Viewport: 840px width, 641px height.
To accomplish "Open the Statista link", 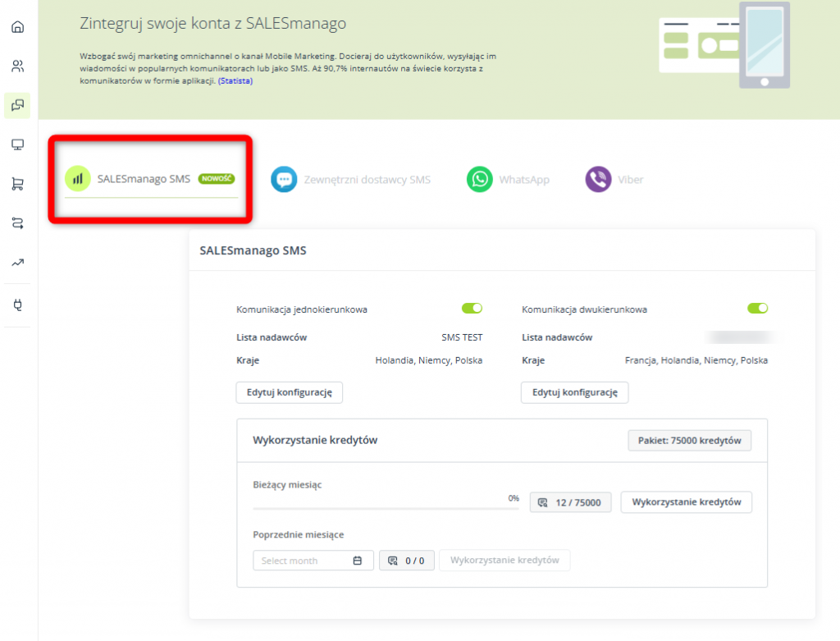I will (x=235, y=81).
